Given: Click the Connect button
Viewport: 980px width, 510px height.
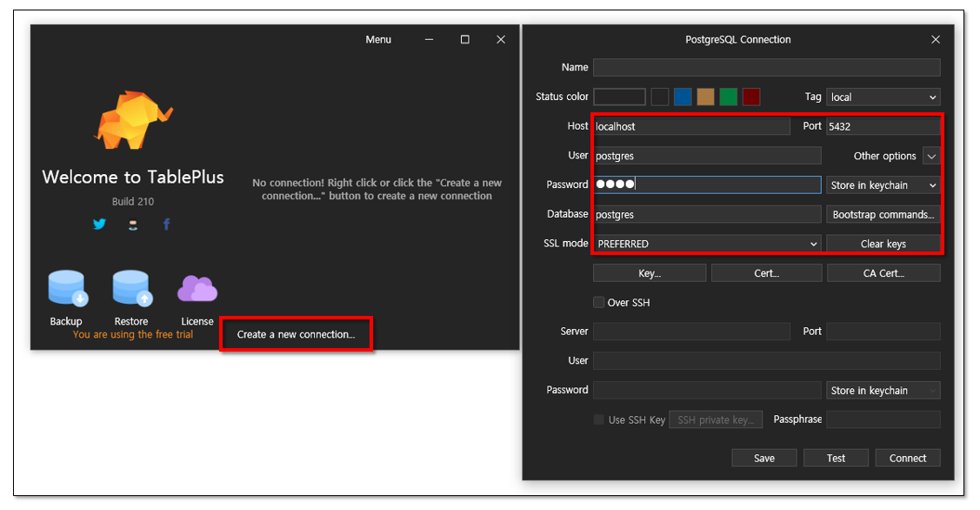Looking at the screenshot, I should pyautogui.click(x=908, y=458).
